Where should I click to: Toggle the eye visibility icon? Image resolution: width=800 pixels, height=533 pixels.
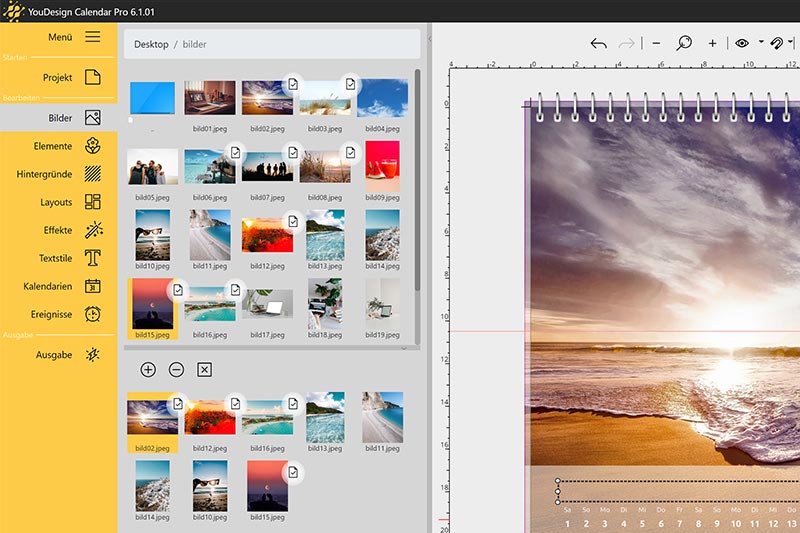click(742, 44)
